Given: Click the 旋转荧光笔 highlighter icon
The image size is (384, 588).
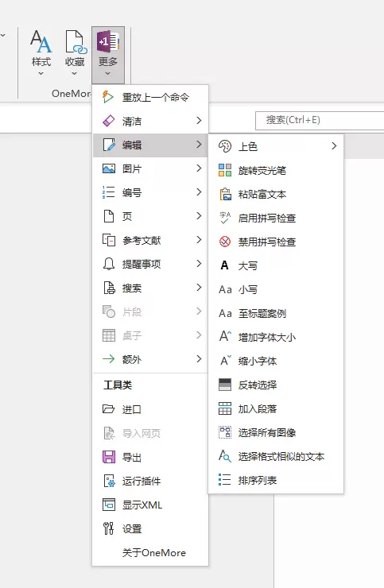Looking at the screenshot, I should 225,170.
